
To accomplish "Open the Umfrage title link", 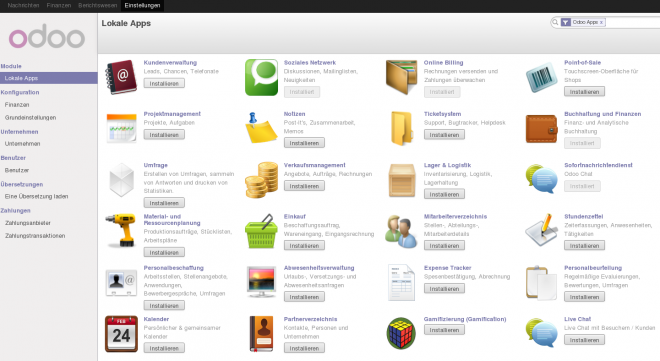I will pyautogui.click(x=156, y=165).
